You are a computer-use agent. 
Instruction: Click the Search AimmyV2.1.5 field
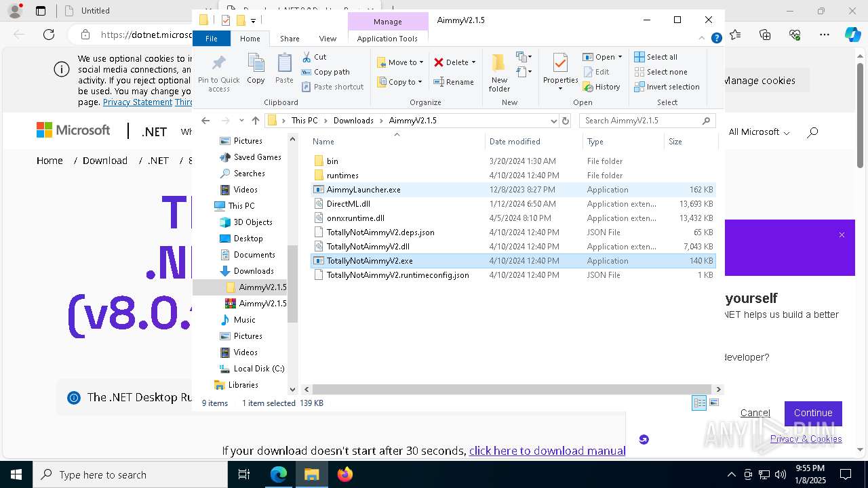[x=647, y=121]
